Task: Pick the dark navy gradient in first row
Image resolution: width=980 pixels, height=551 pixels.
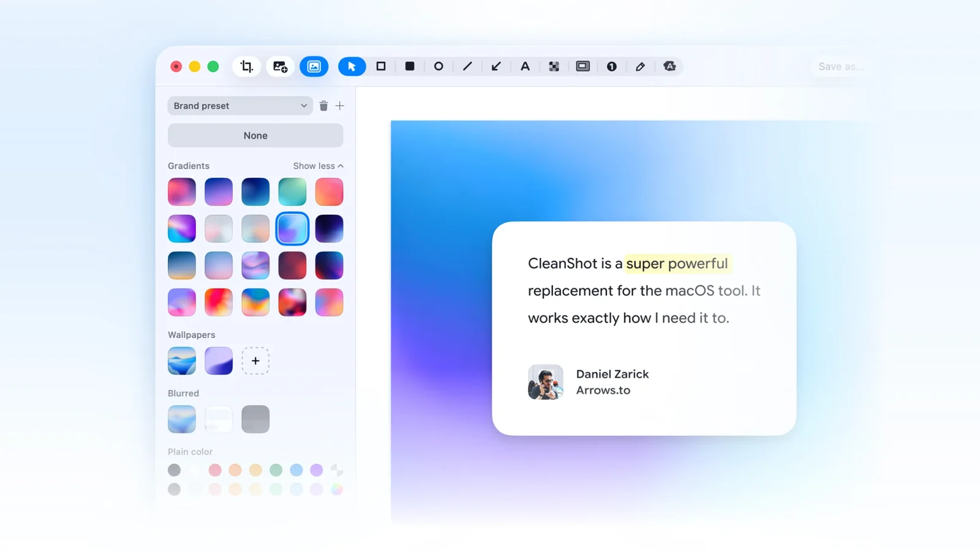Action: (x=255, y=192)
